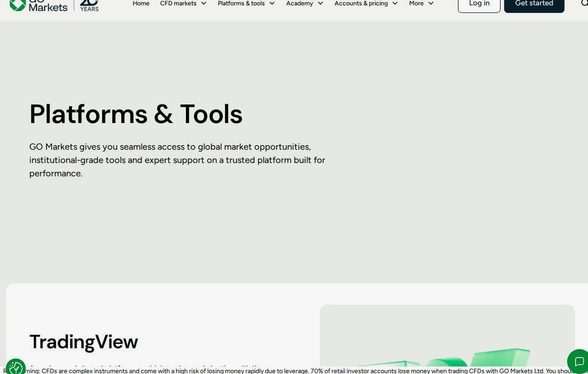The image size is (588, 374).
Task: Expand the CFD markets chevron
Action: click(204, 3)
